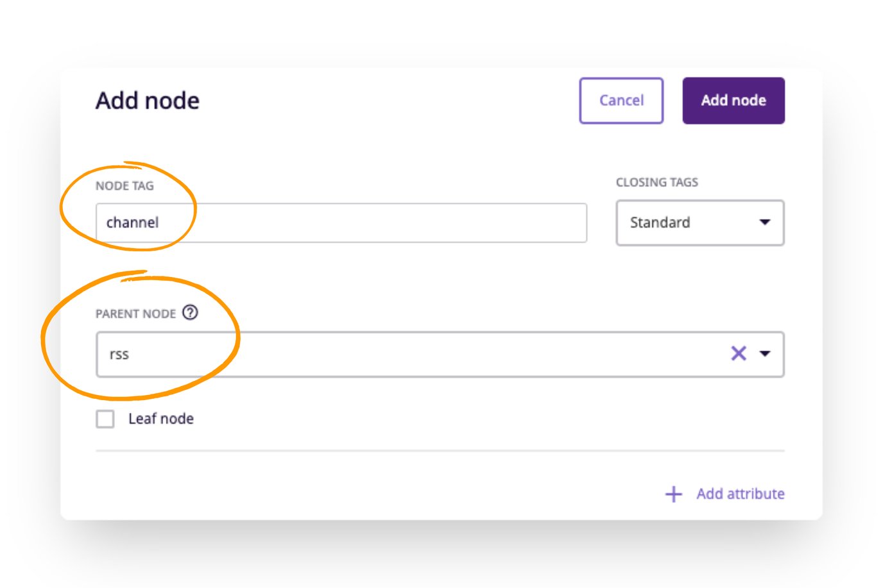The width and height of the screenshot is (883, 588).
Task: Confirm with the purple Add node button
Action: coord(733,101)
